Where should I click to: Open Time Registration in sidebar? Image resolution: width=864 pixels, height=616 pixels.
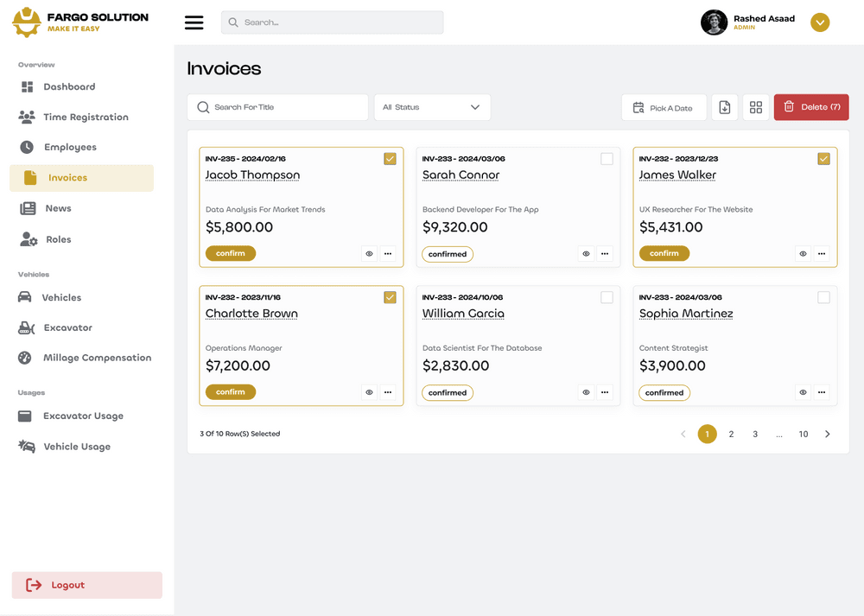[x=86, y=117]
